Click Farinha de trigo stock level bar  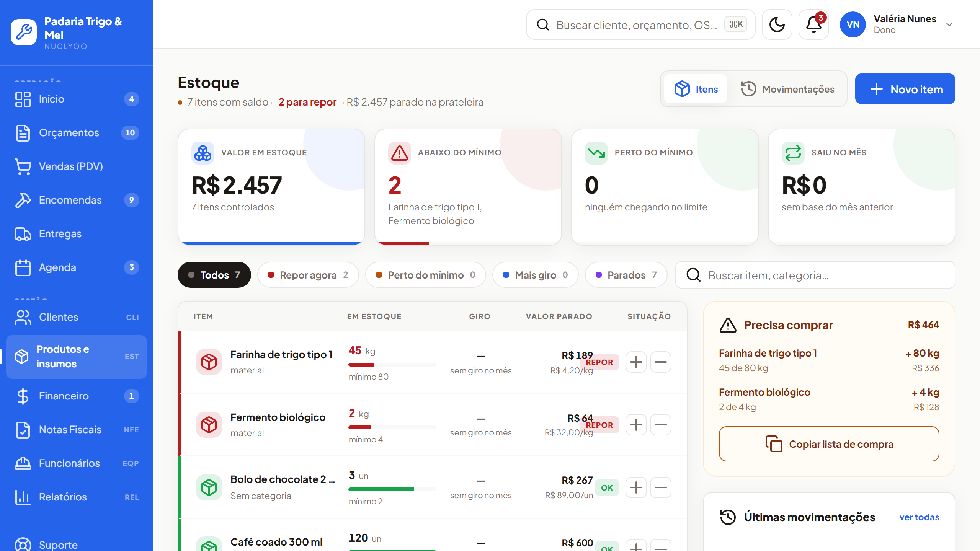coord(392,365)
